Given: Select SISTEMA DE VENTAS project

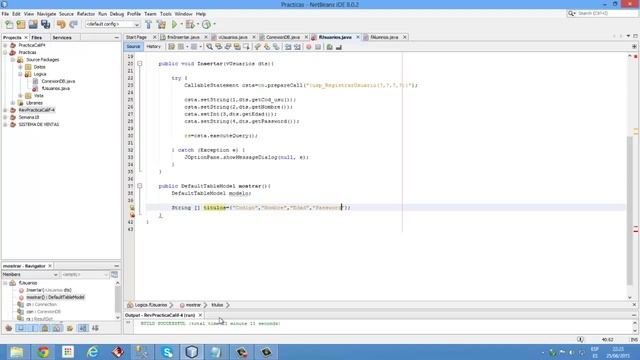Looking at the screenshot, I should click(39, 124).
